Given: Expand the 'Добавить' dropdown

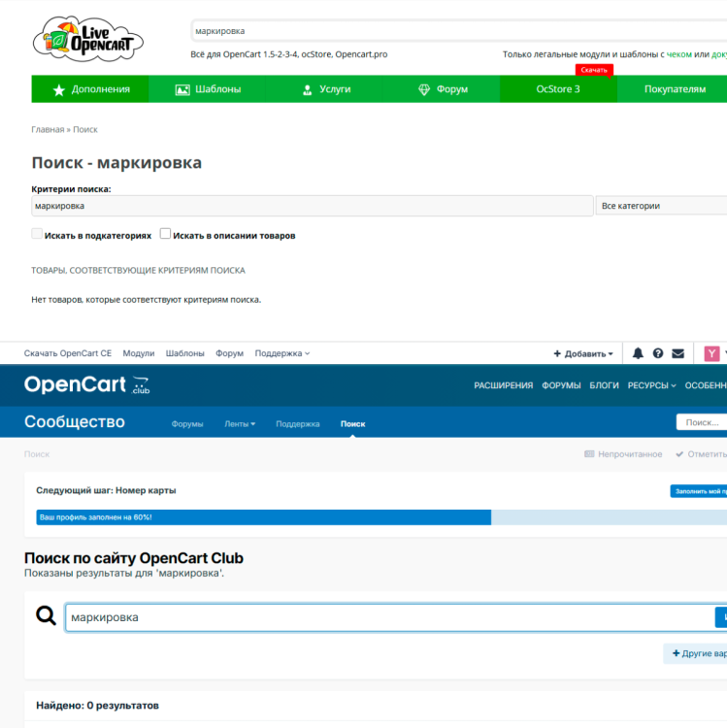Looking at the screenshot, I should coord(582,354).
